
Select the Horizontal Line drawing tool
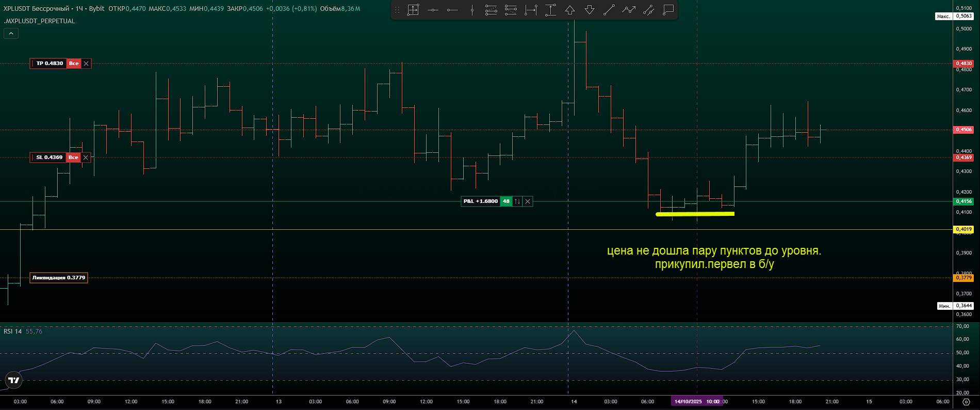tap(433, 10)
